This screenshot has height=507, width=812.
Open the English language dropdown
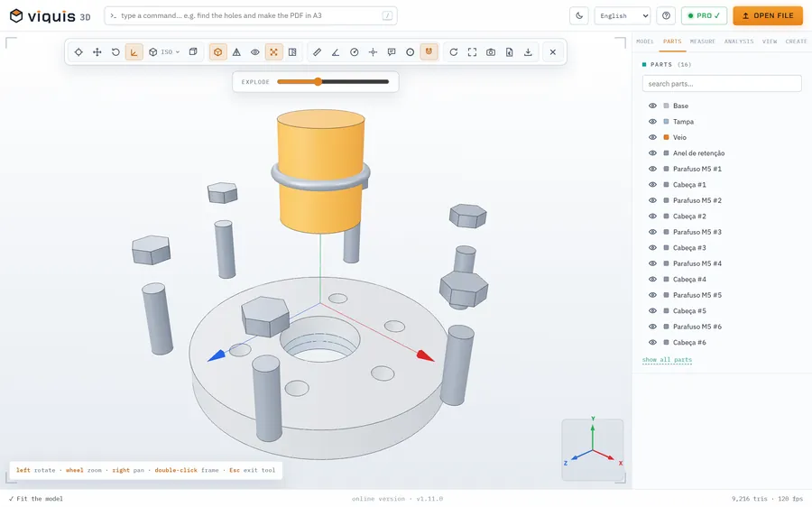pos(623,15)
